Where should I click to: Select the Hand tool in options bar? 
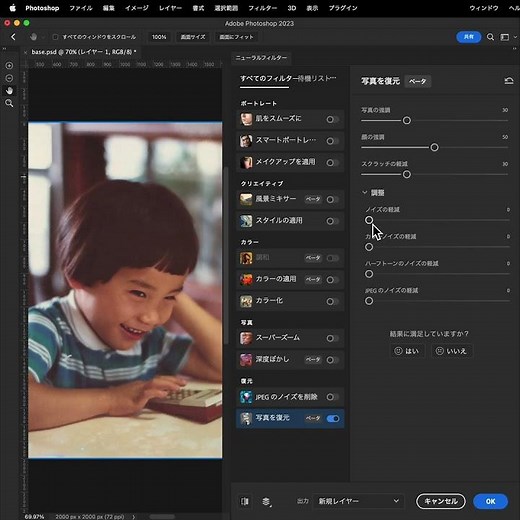[x=33, y=37]
